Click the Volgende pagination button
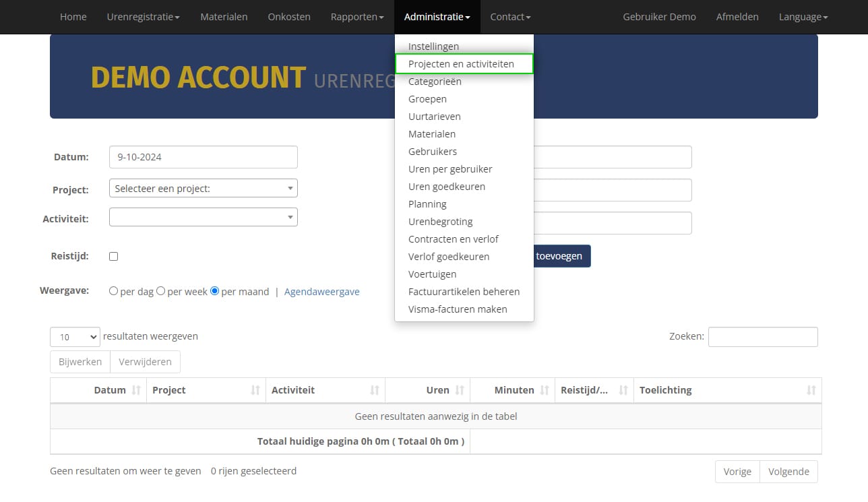Viewport: 868px width, 502px height. pyautogui.click(x=788, y=472)
